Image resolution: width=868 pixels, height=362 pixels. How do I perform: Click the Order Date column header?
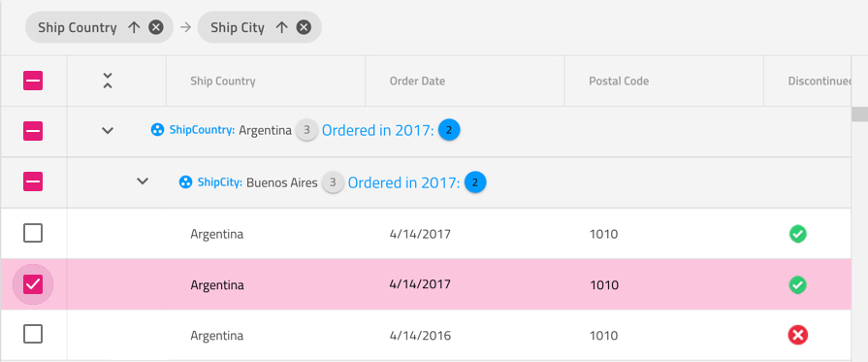pyautogui.click(x=417, y=81)
